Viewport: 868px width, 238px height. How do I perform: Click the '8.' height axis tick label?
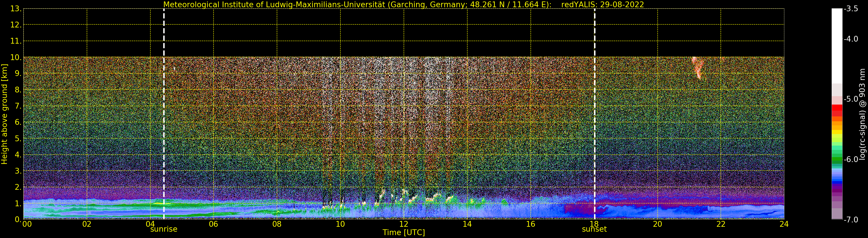pos(18,90)
